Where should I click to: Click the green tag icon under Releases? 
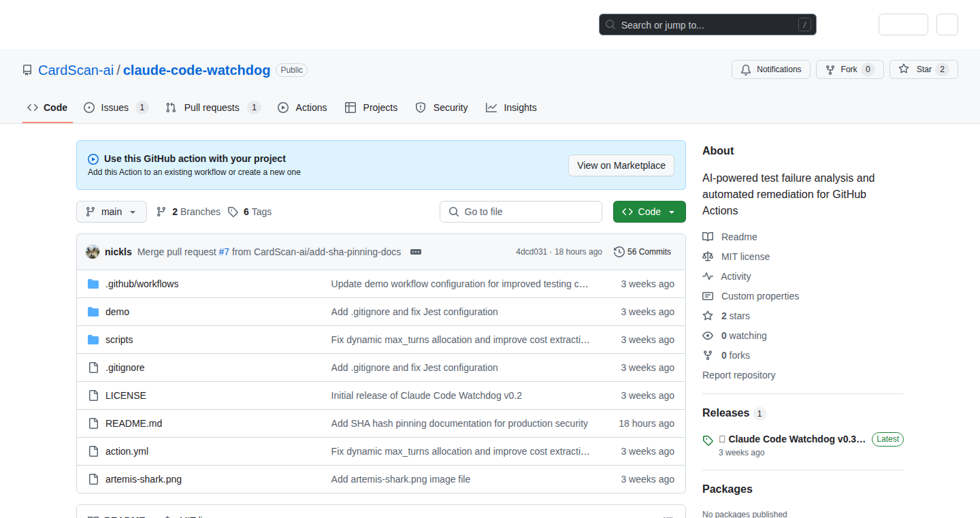click(708, 440)
